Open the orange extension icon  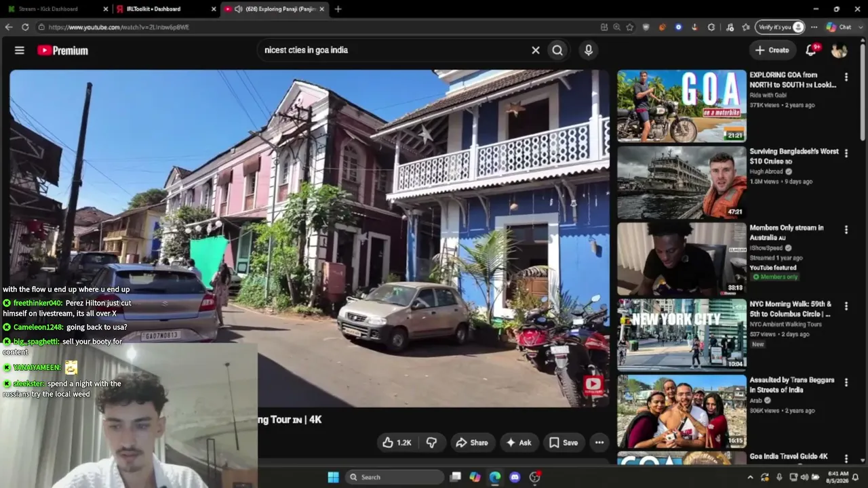[x=663, y=27]
